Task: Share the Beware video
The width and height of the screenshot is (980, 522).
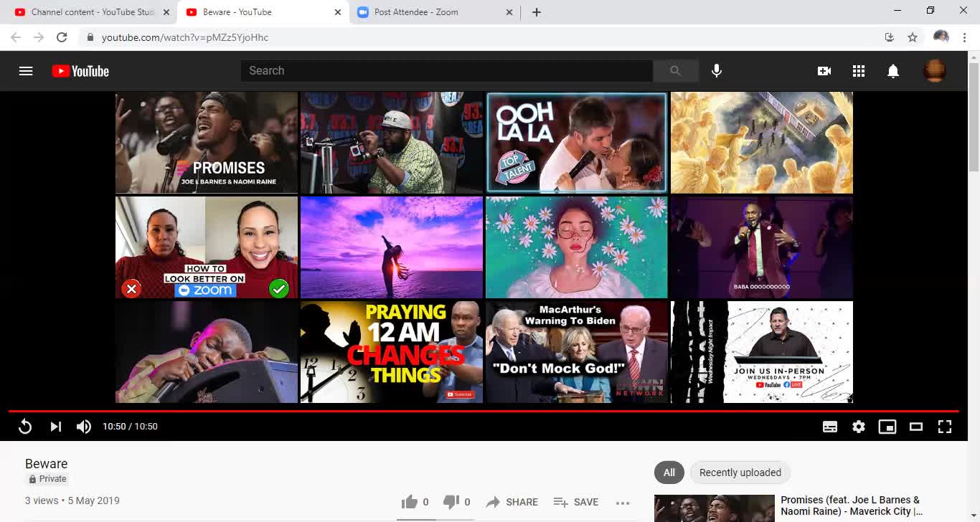Action: coord(512,502)
